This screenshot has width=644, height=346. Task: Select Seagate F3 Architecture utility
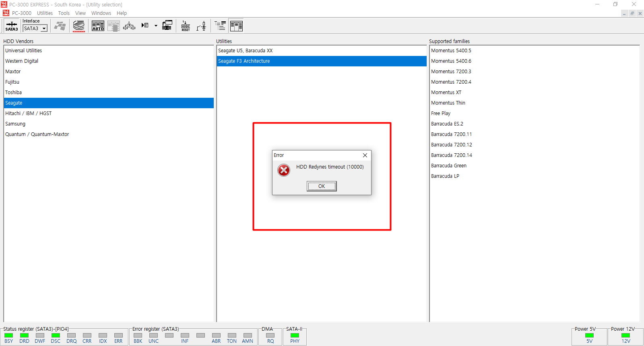pyautogui.click(x=322, y=61)
